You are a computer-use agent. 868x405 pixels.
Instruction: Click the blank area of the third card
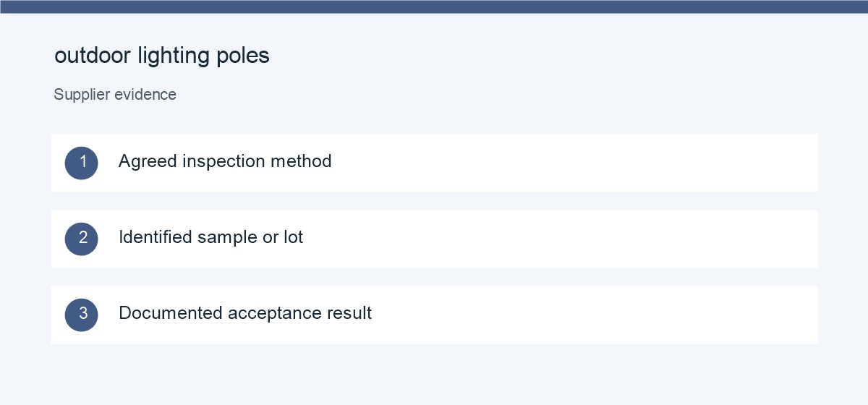[x=593, y=315]
